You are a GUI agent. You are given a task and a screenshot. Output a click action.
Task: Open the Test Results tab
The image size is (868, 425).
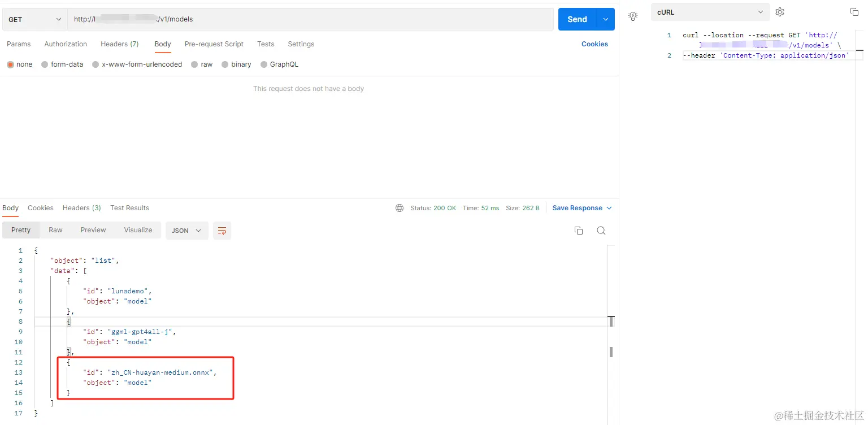130,208
